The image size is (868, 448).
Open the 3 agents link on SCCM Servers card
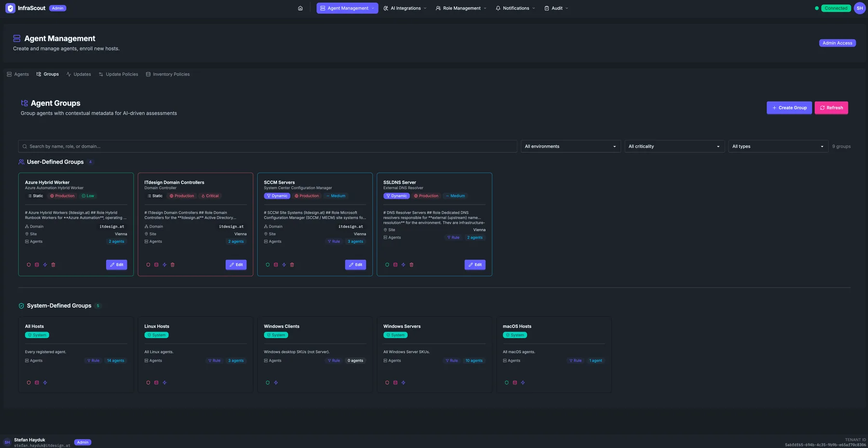pos(355,242)
